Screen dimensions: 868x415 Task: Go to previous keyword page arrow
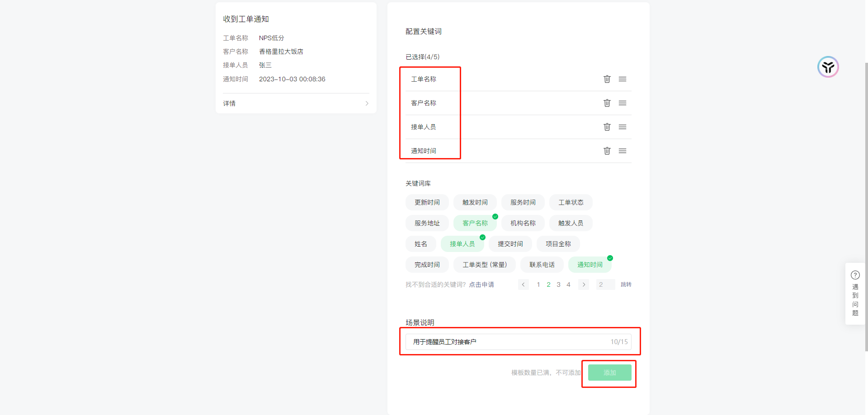point(524,284)
